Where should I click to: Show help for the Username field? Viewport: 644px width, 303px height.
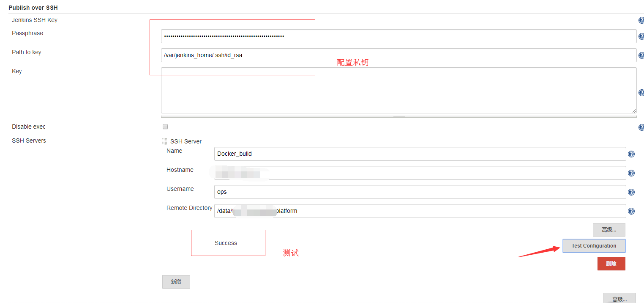pos(631,192)
